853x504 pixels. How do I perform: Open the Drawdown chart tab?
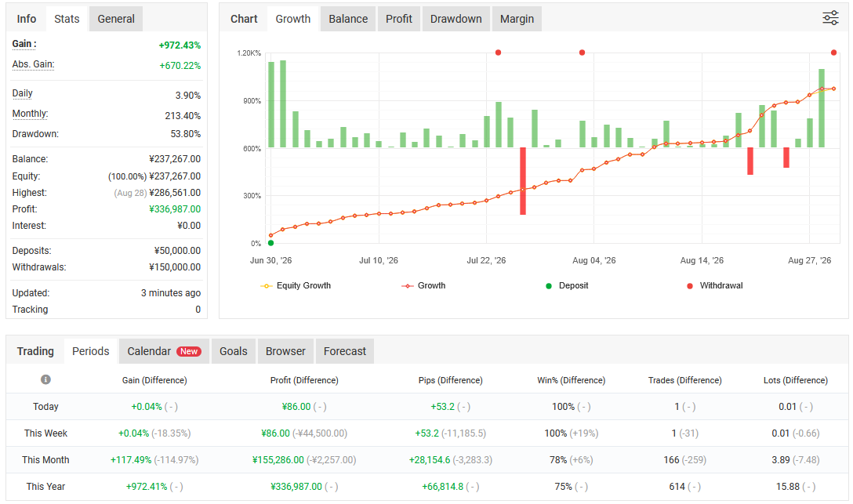coord(456,19)
